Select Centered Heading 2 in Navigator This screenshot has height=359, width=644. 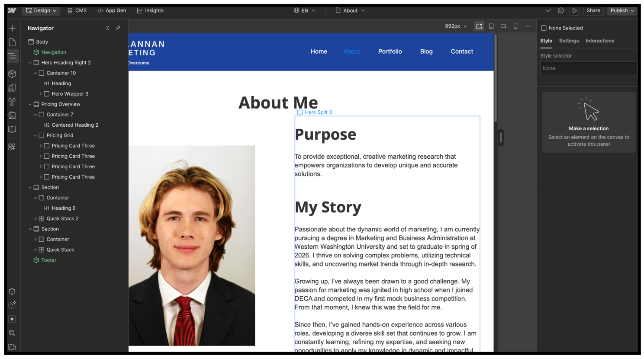click(x=75, y=125)
